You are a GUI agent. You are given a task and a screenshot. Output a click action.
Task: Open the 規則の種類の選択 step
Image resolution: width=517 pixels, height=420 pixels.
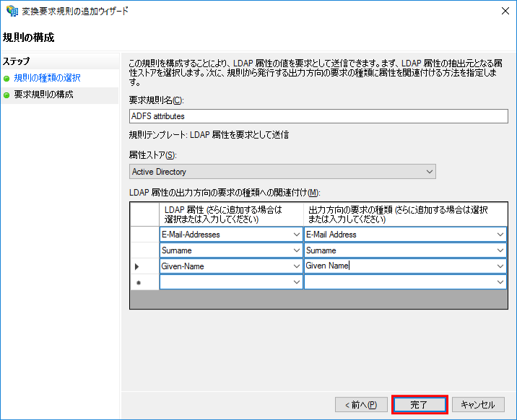click(x=47, y=78)
